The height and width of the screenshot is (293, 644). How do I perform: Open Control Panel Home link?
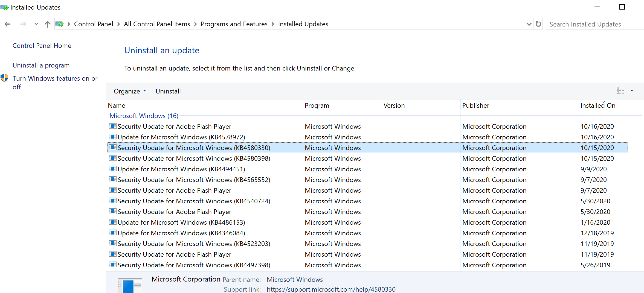click(42, 46)
